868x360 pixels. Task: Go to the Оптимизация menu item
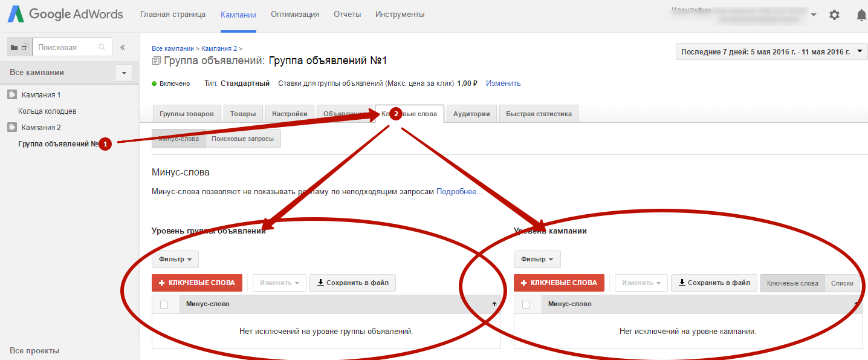tap(295, 15)
